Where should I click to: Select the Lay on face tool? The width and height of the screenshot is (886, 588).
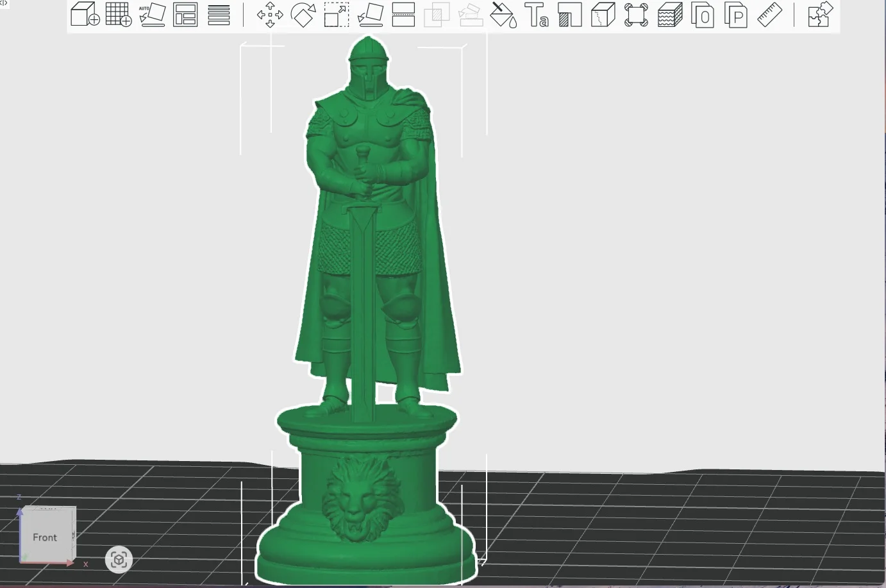pyautogui.click(x=370, y=14)
